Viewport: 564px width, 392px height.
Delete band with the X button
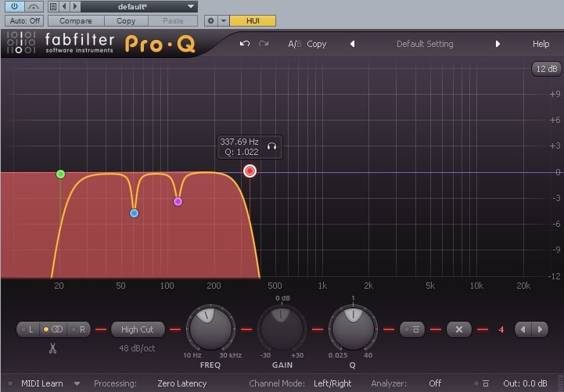click(459, 329)
